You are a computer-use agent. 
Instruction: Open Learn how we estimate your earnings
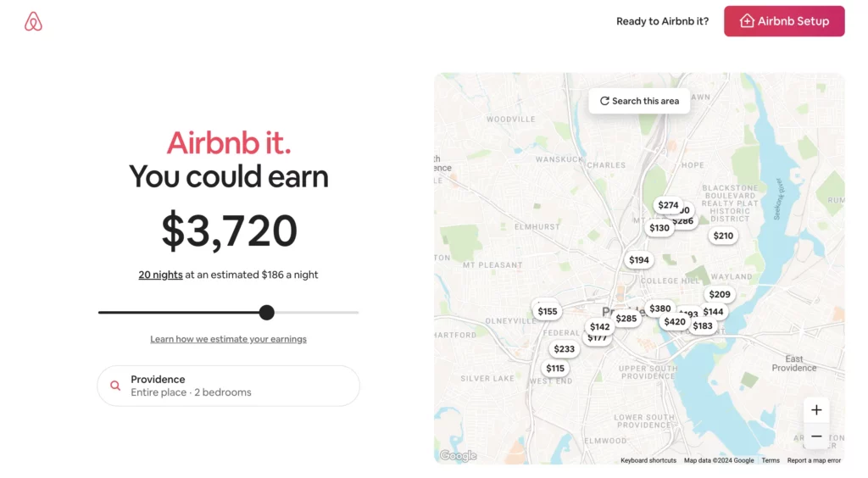[x=228, y=339]
